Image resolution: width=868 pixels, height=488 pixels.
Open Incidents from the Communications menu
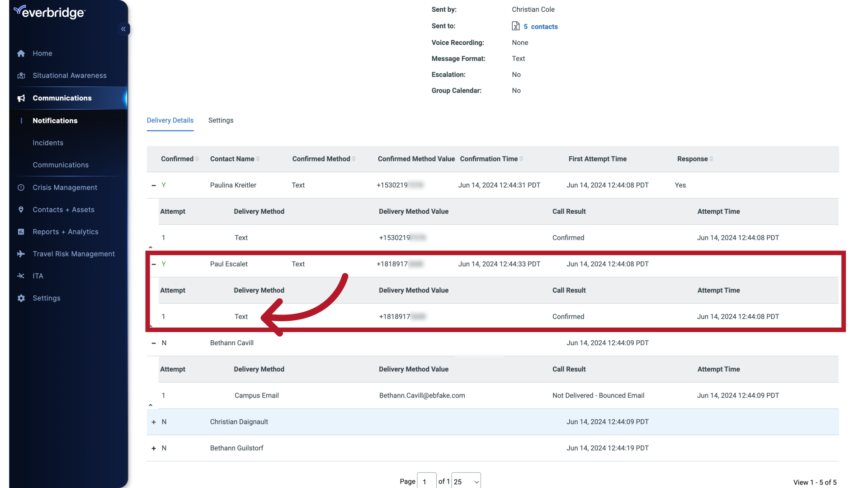48,143
